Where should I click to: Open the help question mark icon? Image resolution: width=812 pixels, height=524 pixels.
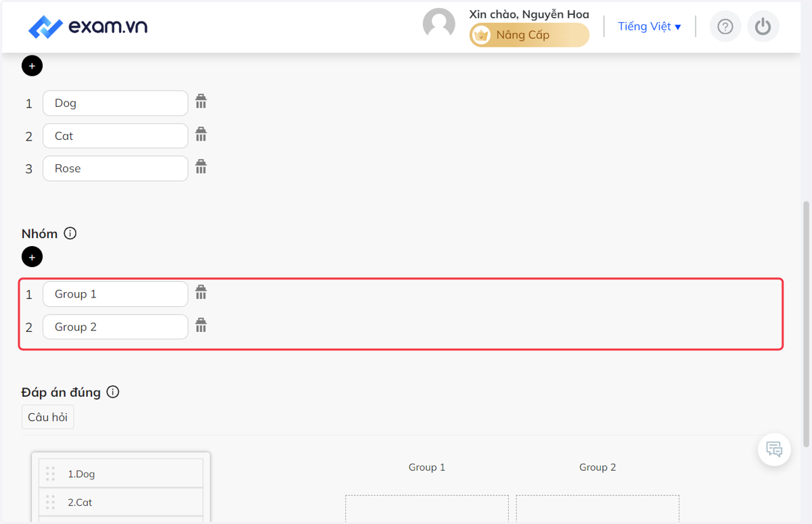[x=725, y=27]
